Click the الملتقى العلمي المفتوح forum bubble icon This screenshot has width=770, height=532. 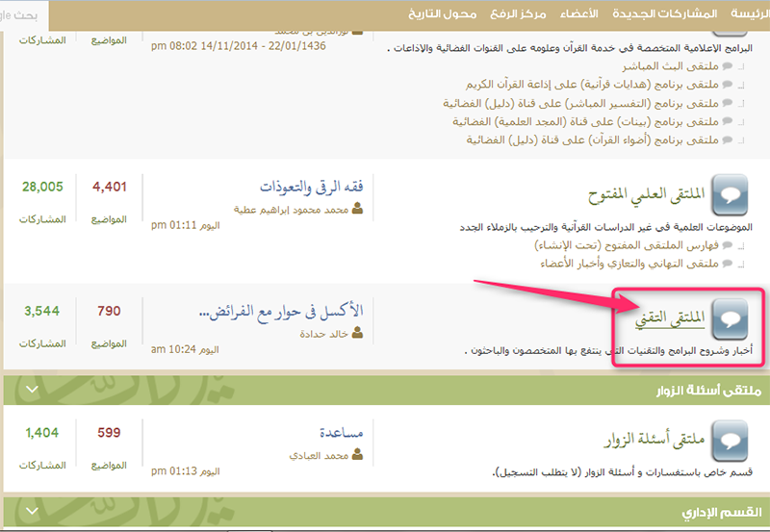(x=731, y=194)
